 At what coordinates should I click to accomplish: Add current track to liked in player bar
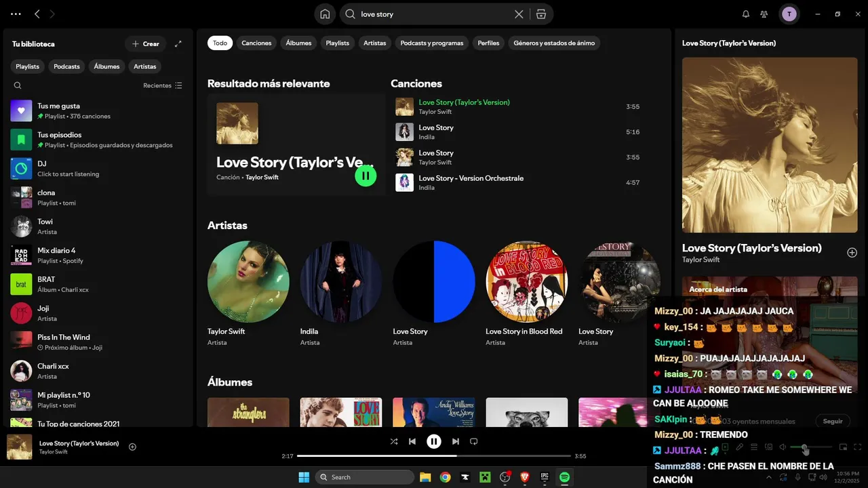[x=132, y=447]
